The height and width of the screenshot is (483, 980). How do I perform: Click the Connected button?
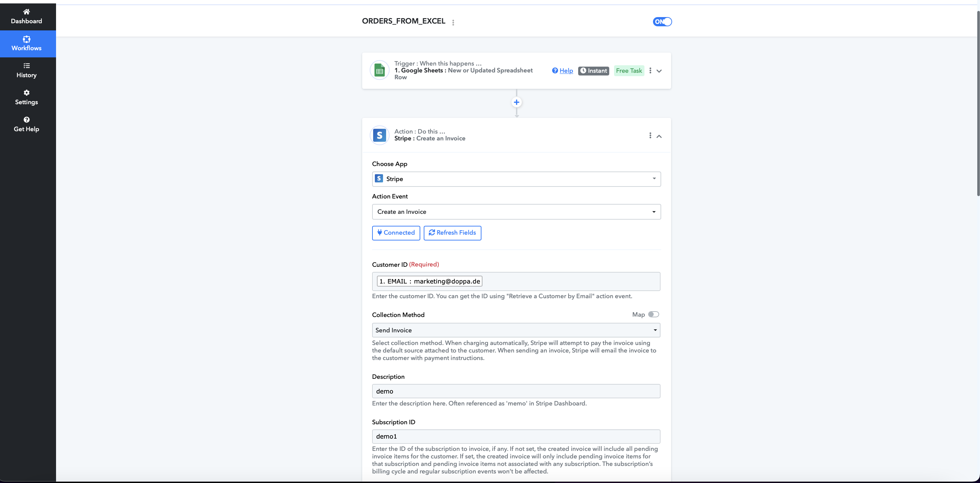(396, 233)
